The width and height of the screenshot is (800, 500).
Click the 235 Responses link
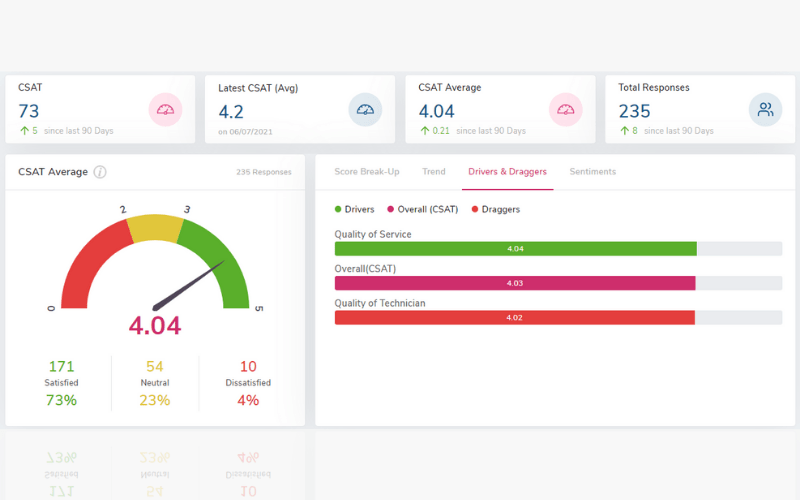(264, 172)
